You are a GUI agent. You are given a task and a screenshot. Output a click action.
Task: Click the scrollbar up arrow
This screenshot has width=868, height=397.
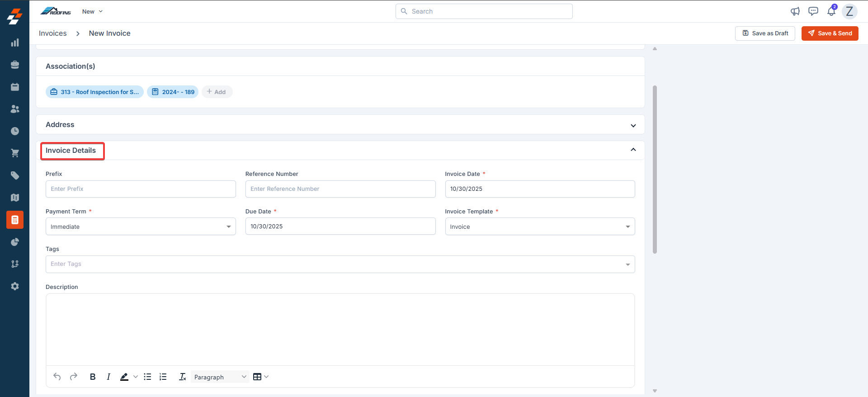[x=655, y=48]
